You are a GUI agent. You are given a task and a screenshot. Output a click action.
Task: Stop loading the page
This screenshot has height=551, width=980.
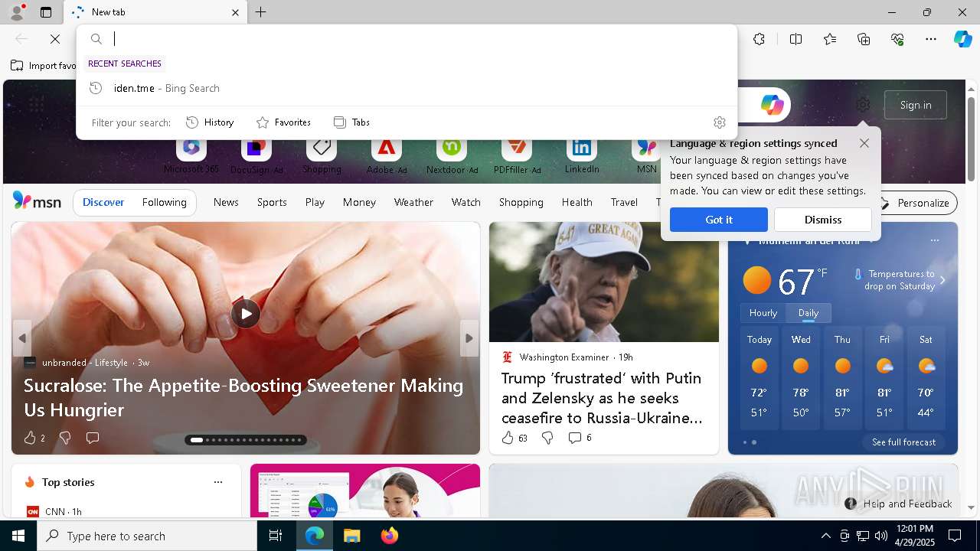pos(55,39)
